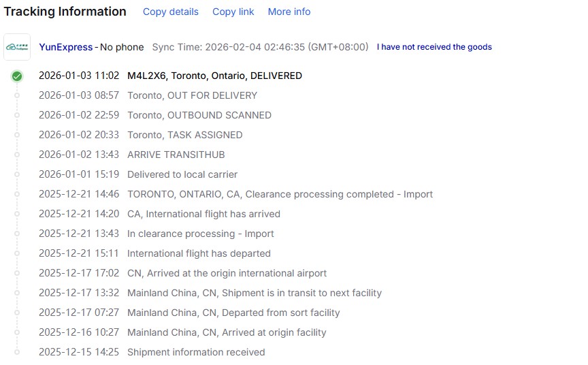Click the 'Clearance processing completed - Import' entry

pyautogui.click(x=280, y=194)
